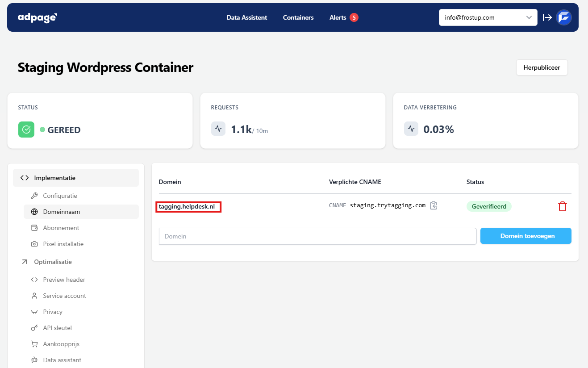This screenshot has width=588, height=368.
Task: Click the logout arrow icon
Action: pyautogui.click(x=547, y=17)
